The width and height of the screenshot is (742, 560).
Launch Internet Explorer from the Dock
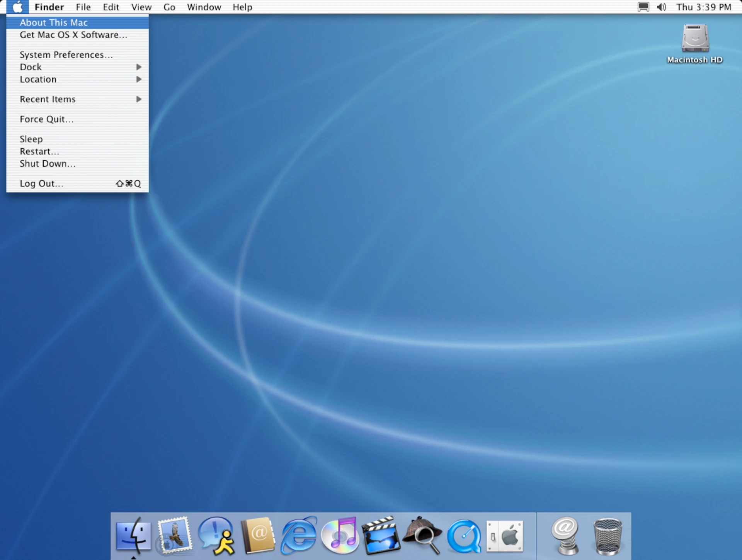pos(300,537)
